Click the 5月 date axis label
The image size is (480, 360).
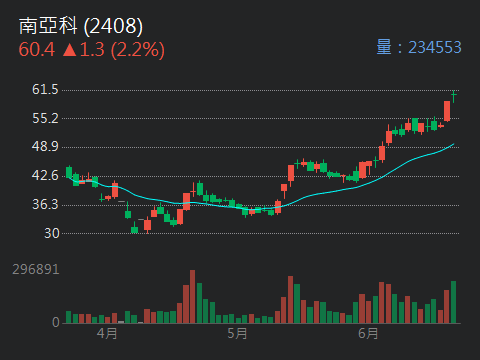pyautogui.click(x=237, y=333)
